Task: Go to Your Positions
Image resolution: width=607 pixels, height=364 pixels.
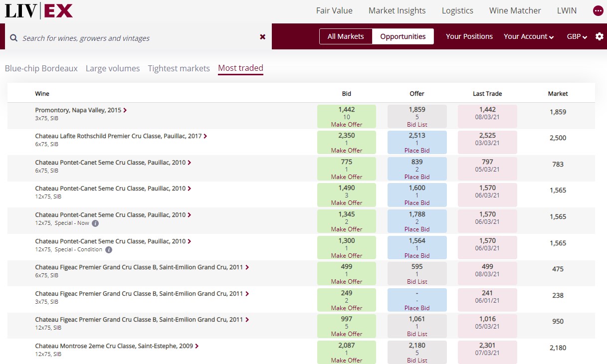Action: click(469, 36)
